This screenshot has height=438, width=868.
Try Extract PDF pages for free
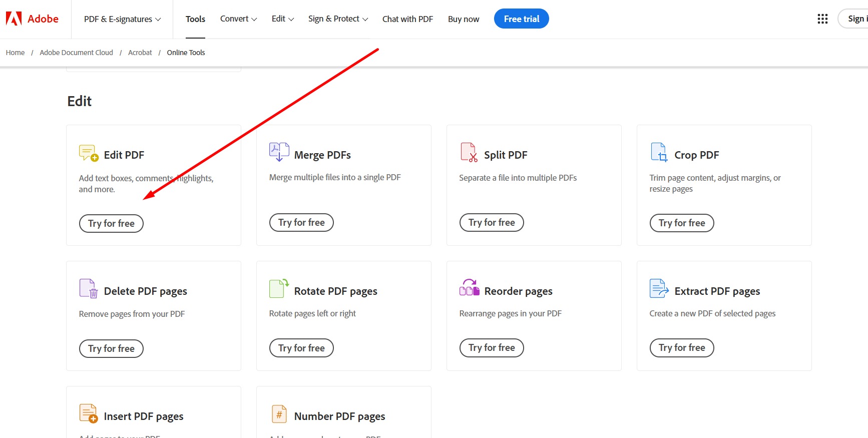pyautogui.click(x=682, y=347)
